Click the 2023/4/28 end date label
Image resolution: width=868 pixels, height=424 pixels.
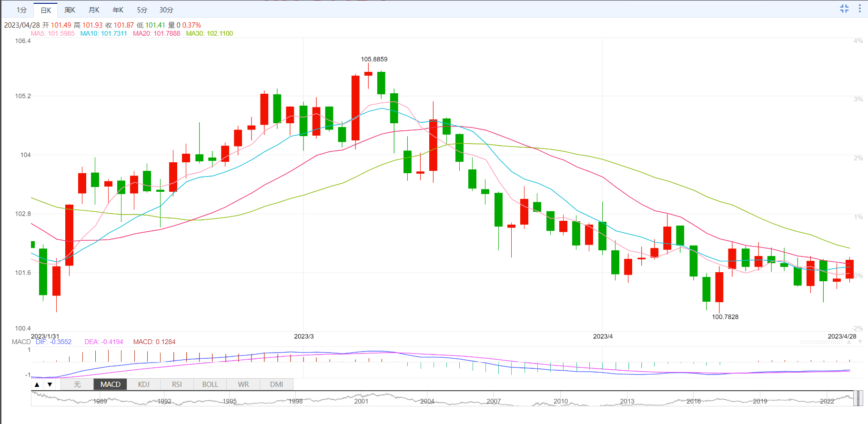(x=842, y=336)
